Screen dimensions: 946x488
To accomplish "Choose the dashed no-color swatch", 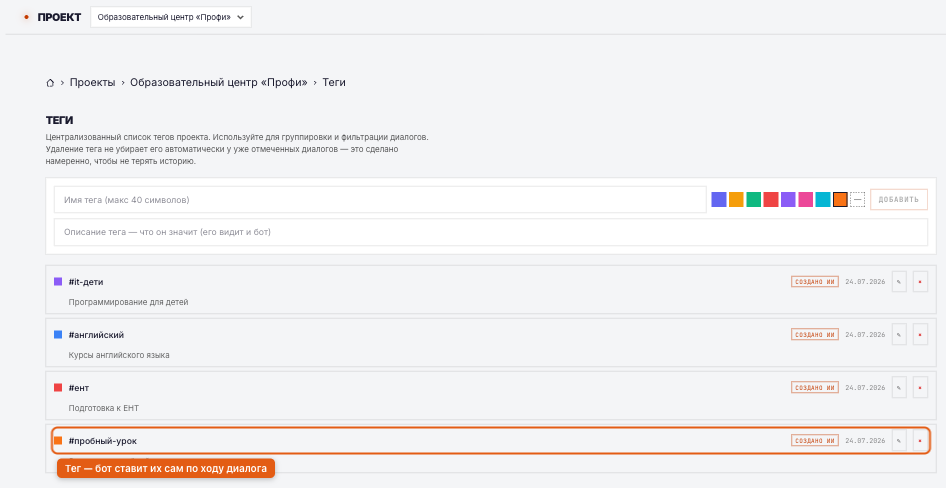I will click(857, 200).
